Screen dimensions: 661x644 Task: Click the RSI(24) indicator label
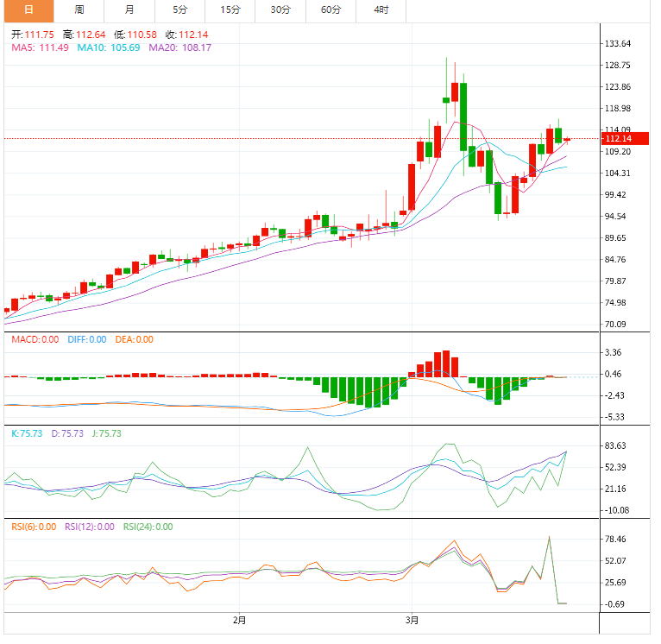[148, 527]
